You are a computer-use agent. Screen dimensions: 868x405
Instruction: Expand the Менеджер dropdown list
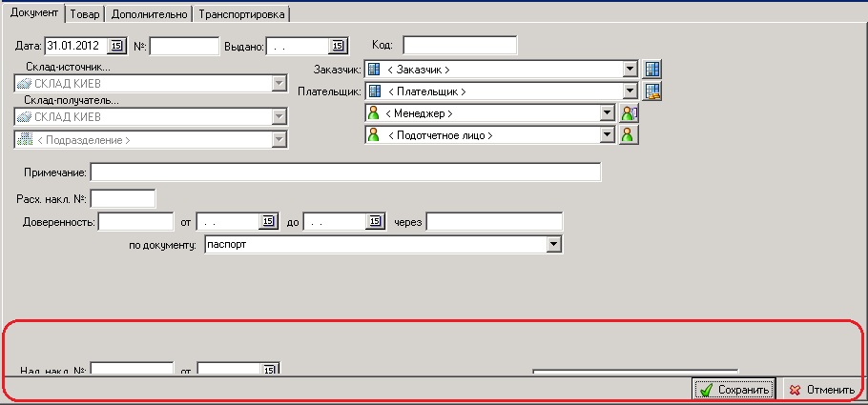click(x=606, y=113)
